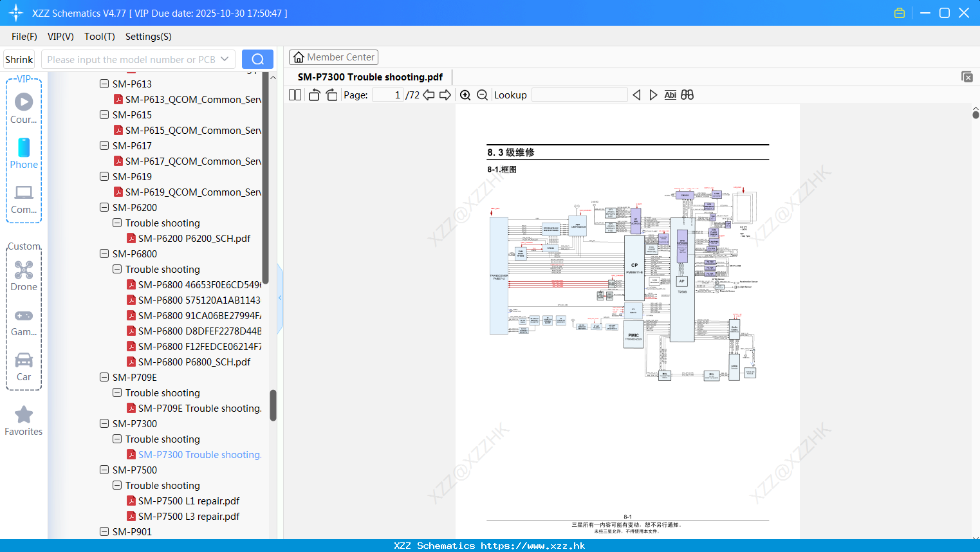
Task: Open File(F) menu
Action: click(24, 37)
